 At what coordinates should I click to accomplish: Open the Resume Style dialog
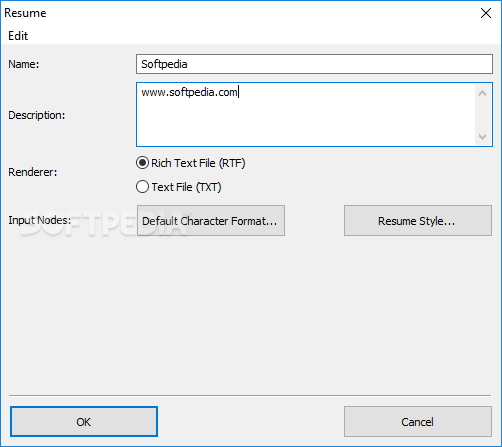tap(418, 221)
